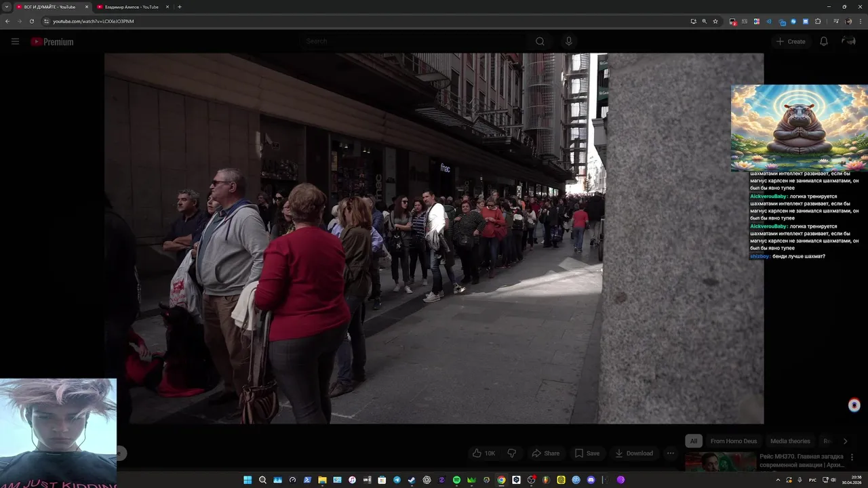Click the Shazam extension icon
The image size is (868, 488).
tap(793, 21)
